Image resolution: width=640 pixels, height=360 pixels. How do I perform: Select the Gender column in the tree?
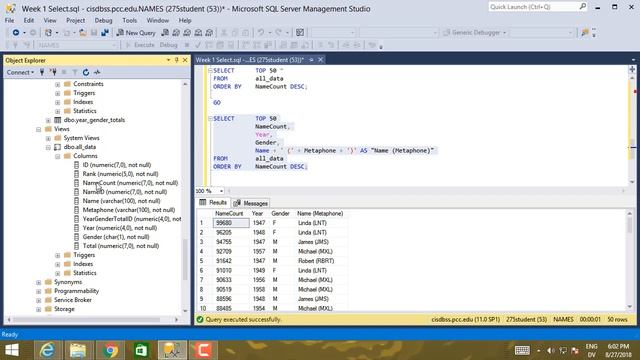(116, 237)
